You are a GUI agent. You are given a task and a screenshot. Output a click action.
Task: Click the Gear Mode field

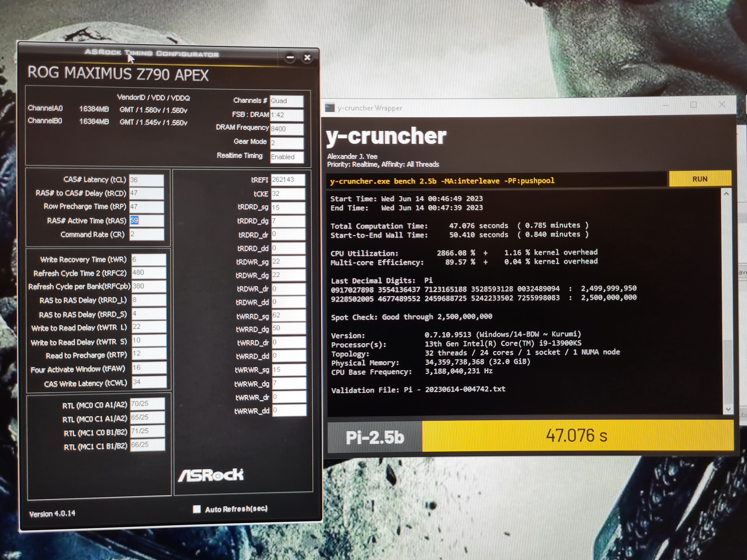(x=287, y=143)
